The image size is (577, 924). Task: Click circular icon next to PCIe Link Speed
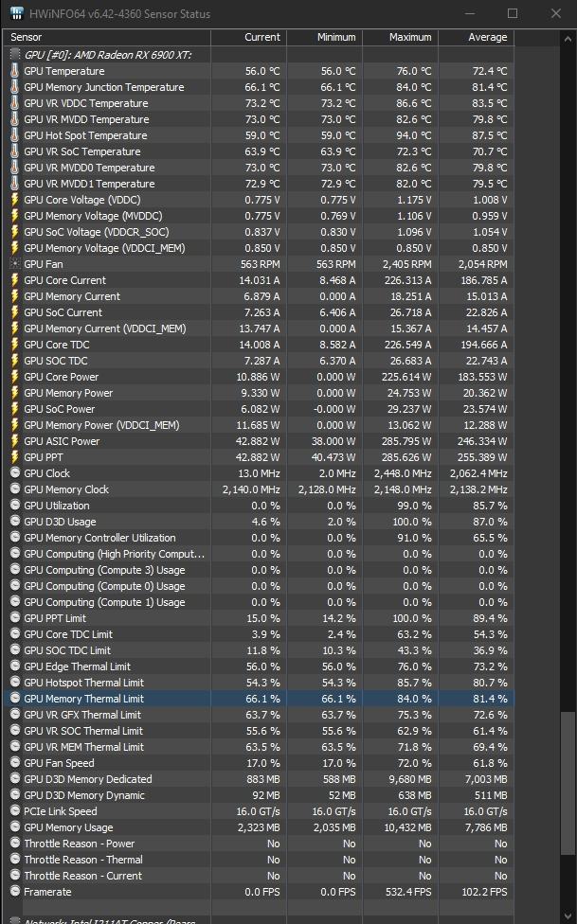point(15,810)
